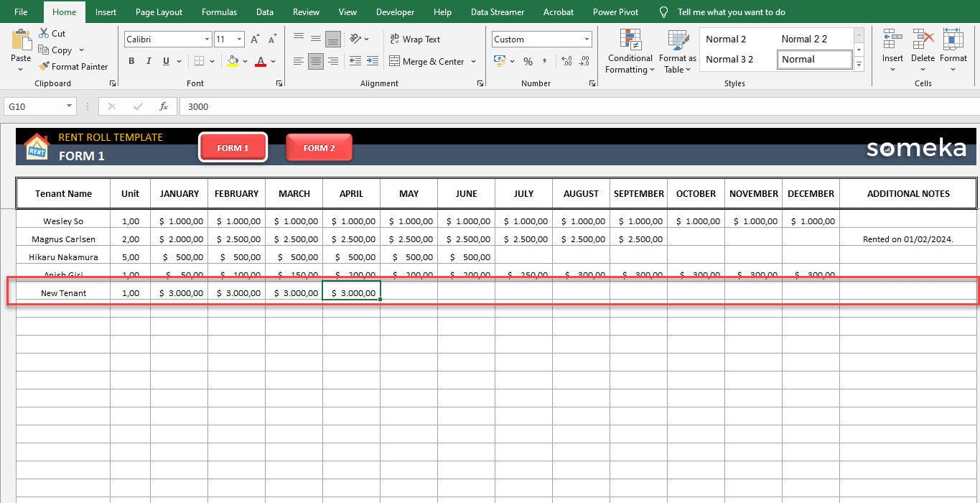Open the Data Streamer menu
The height and width of the screenshot is (503, 980).
tap(498, 11)
